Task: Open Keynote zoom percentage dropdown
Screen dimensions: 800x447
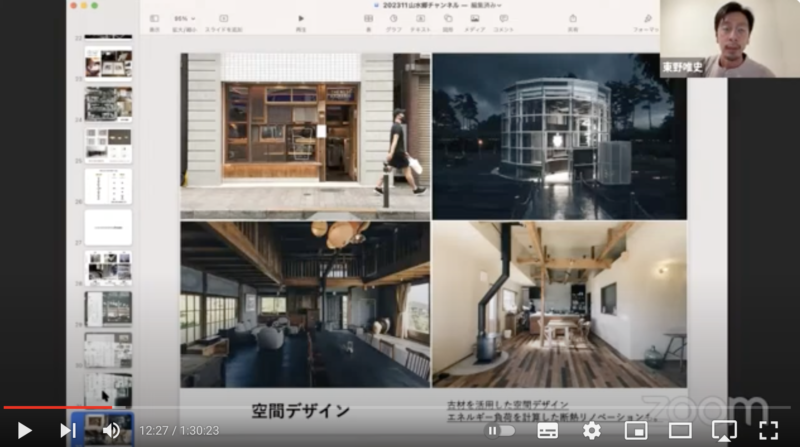Action: click(x=184, y=19)
